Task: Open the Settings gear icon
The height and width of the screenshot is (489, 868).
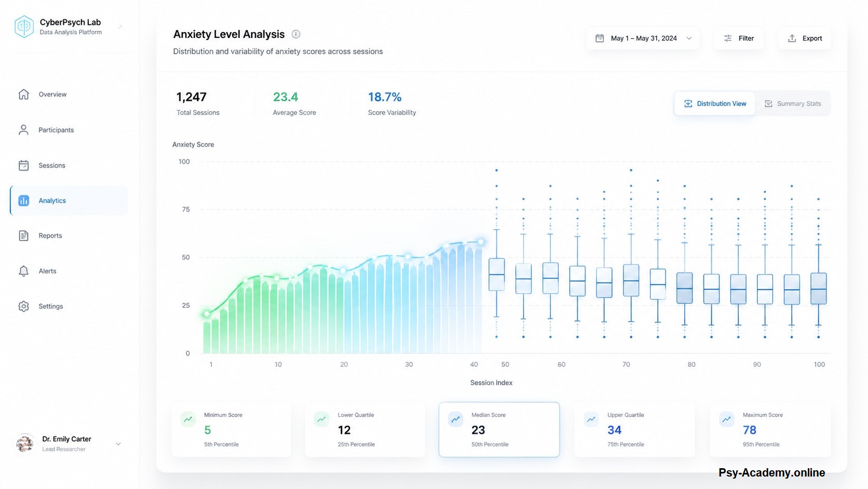Action: point(23,306)
